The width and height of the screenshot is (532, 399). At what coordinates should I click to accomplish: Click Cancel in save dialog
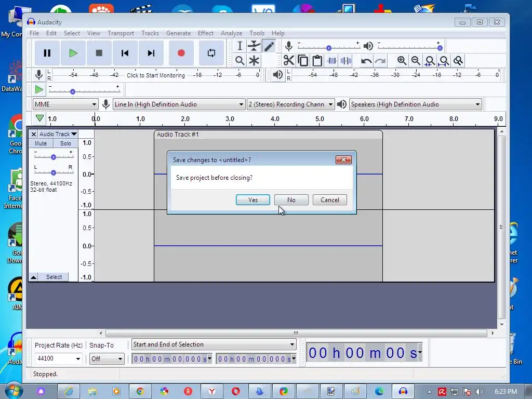pos(330,200)
